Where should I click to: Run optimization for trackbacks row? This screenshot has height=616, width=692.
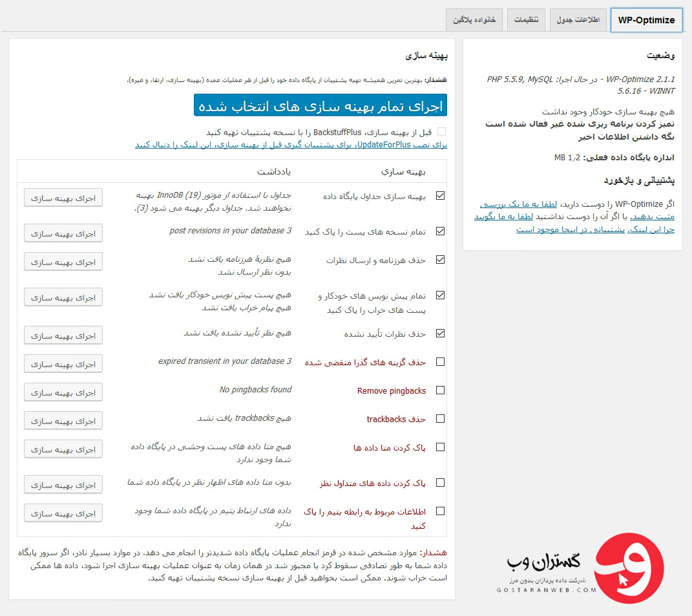(63, 421)
